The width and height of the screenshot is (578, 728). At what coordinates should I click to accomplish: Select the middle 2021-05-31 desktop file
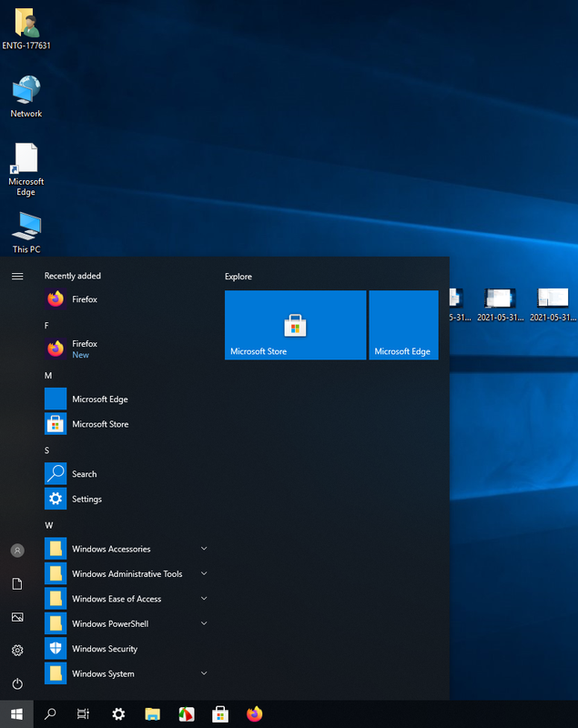pyautogui.click(x=500, y=305)
